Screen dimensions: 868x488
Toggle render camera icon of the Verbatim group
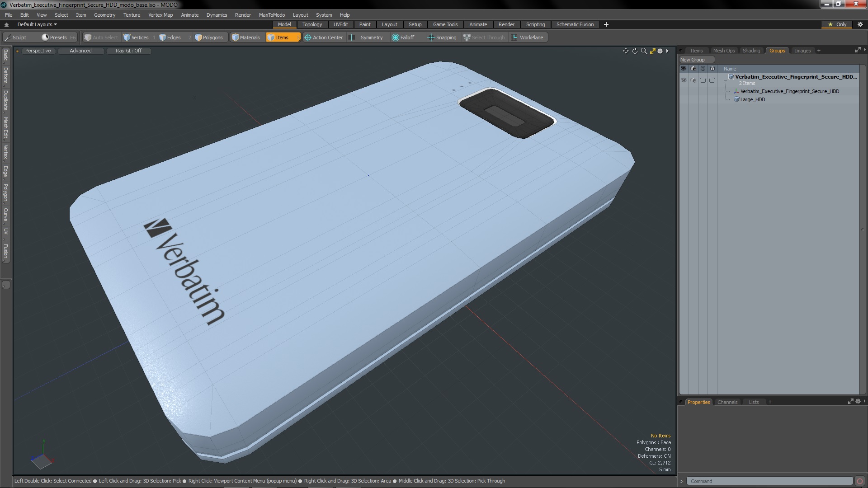pos(693,80)
